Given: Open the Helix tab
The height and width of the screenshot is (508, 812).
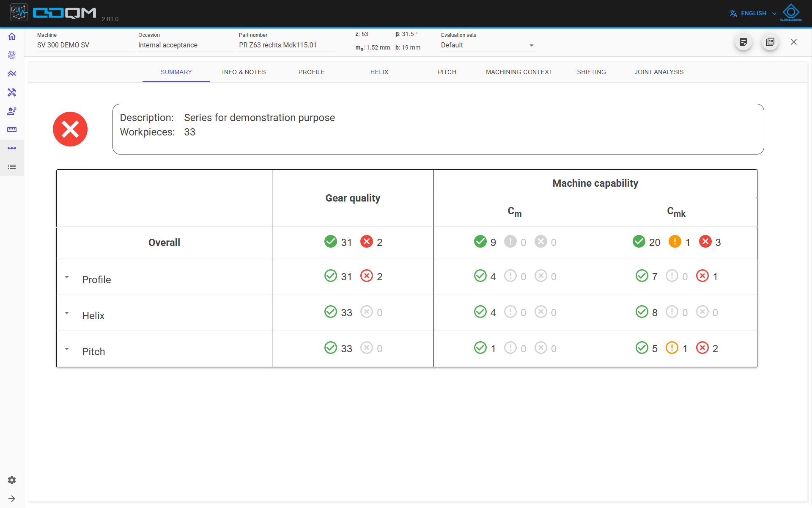Looking at the screenshot, I should click(379, 72).
